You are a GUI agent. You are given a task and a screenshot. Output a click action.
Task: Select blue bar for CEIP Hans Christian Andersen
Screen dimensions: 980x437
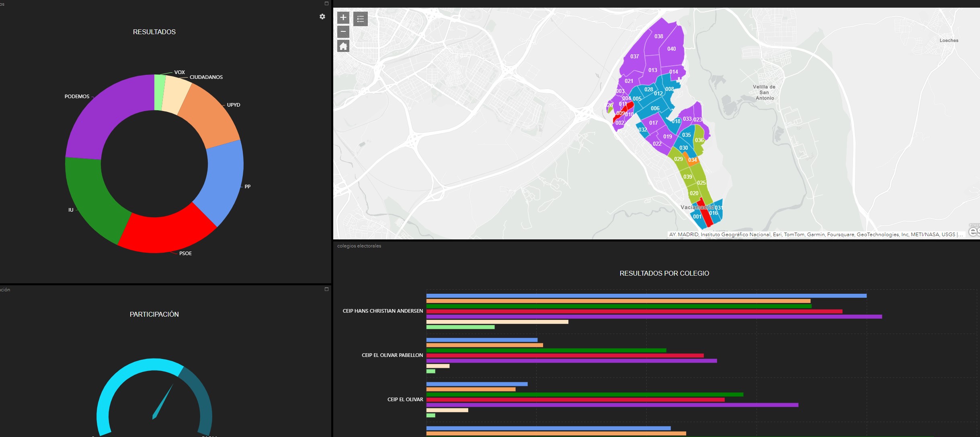click(646, 296)
